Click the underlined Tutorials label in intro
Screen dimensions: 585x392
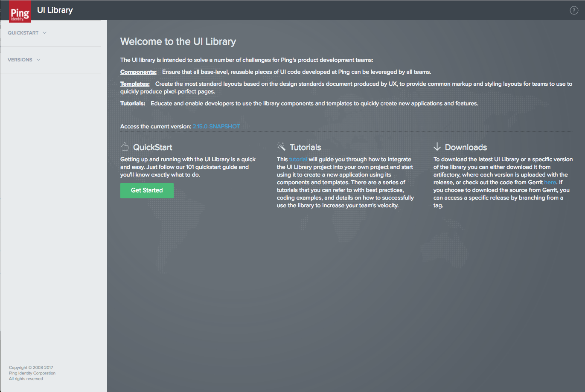(x=133, y=104)
